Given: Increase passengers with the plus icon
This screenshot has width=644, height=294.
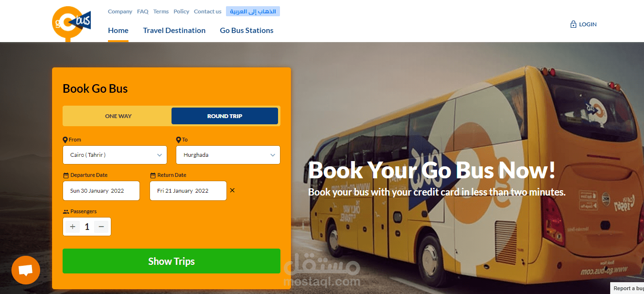Looking at the screenshot, I should [x=73, y=227].
